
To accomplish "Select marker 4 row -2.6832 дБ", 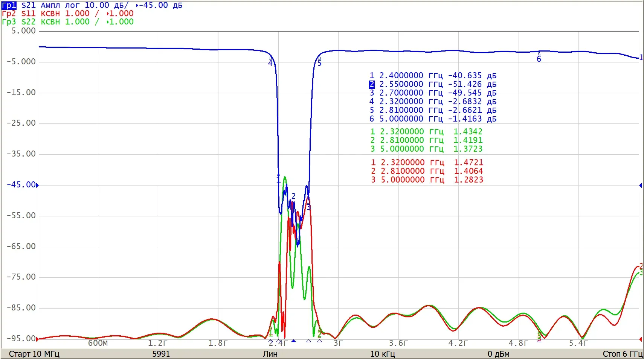I will coord(433,102).
